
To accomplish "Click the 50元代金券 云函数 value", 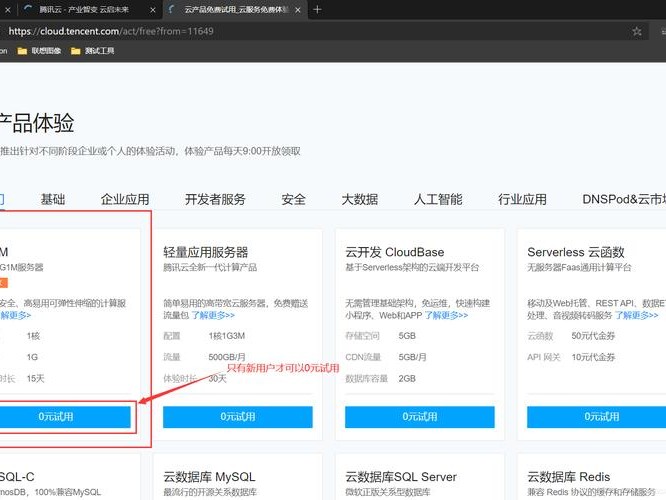I will (593, 336).
